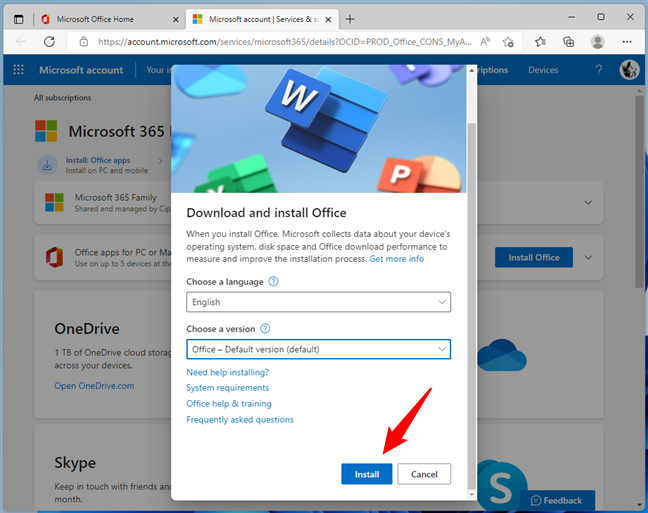The width and height of the screenshot is (648, 513).
Task: Open Office help & training link
Action: (x=229, y=403)
